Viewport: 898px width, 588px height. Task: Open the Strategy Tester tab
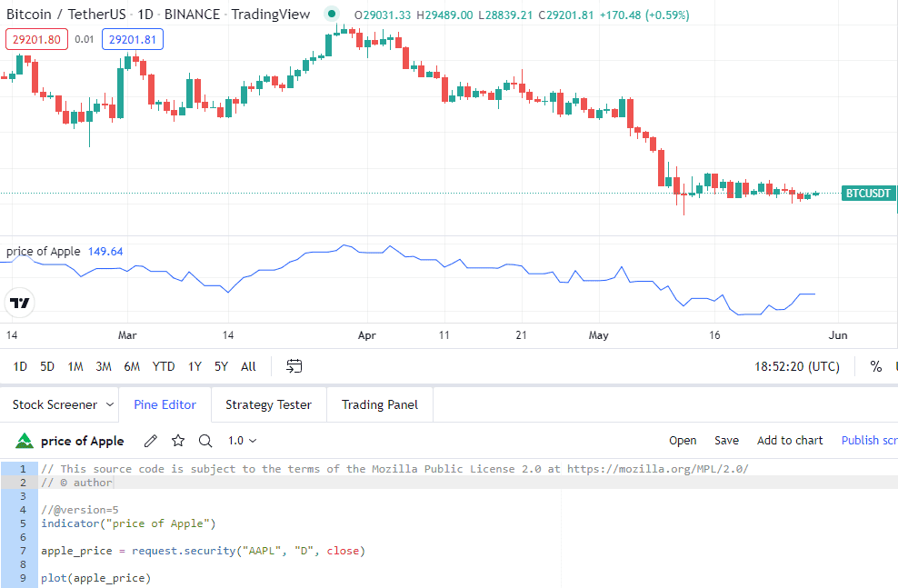point(269,404)
